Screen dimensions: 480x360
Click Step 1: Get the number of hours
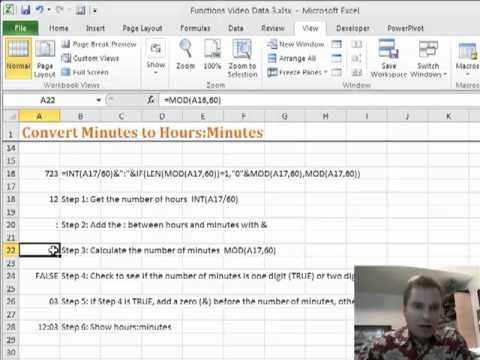pos(150,199)
